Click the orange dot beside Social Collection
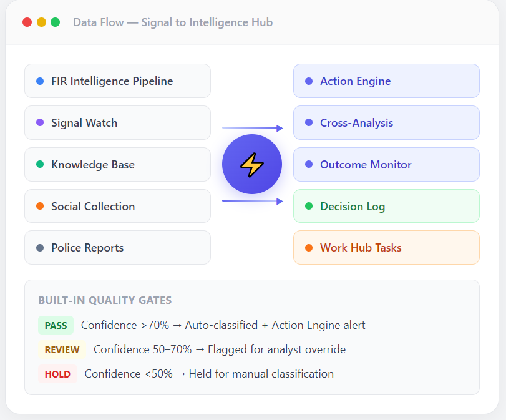 (40, 206)
